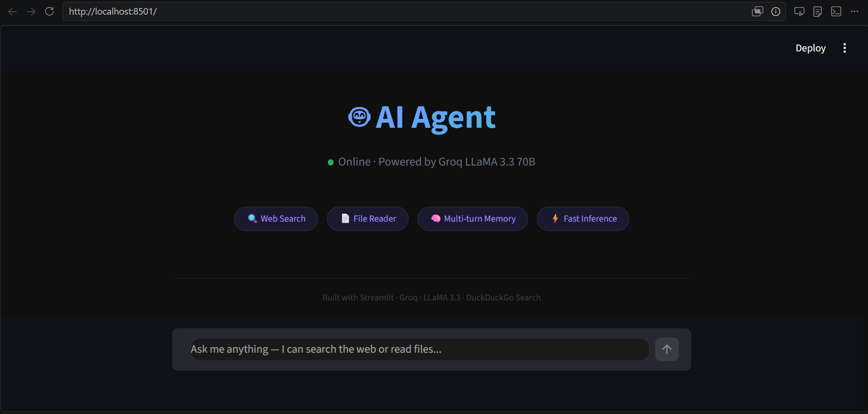Select the Multi-turn Memory feature pill
The image size is (868, 414).
[473, 219]
